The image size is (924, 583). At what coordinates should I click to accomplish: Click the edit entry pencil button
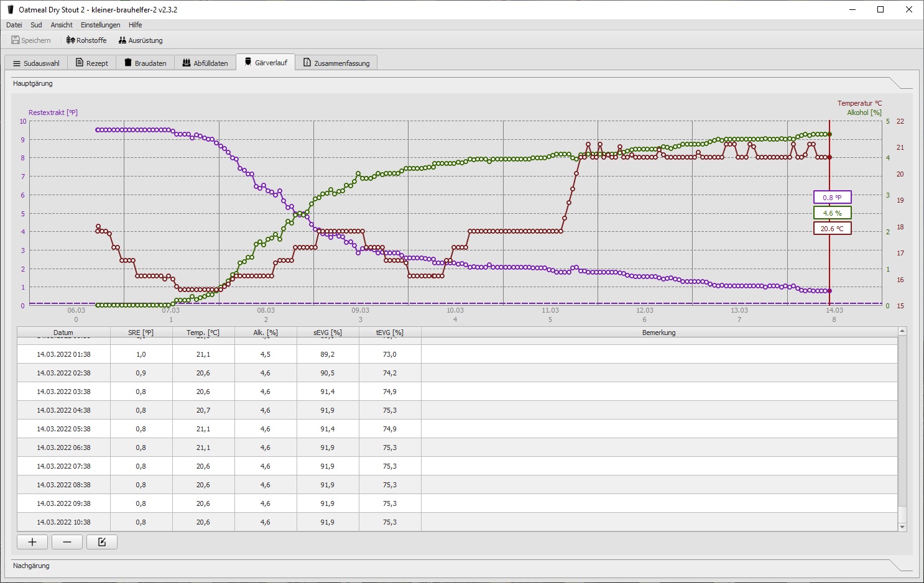click(102, 542)
